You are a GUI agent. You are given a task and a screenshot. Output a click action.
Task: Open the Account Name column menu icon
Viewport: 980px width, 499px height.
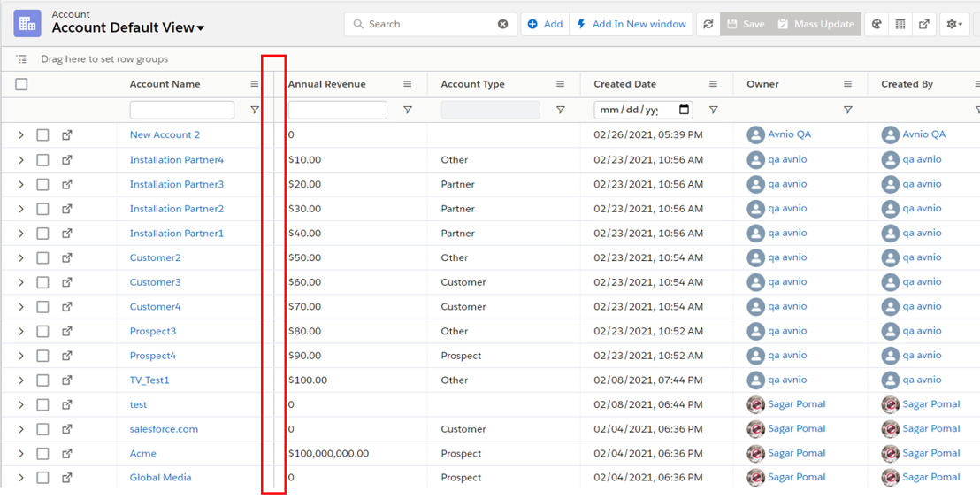(255, 84)
